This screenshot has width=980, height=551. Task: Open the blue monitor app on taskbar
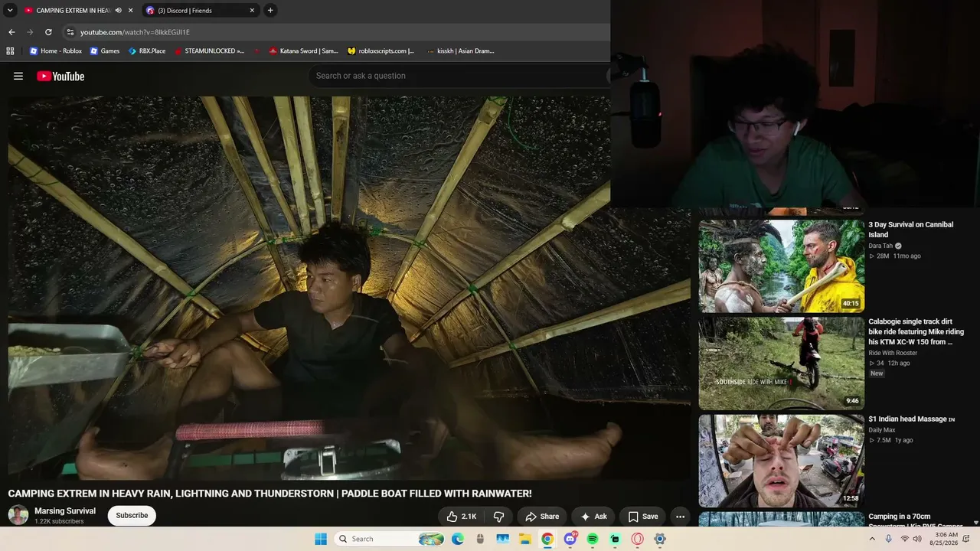502,539
